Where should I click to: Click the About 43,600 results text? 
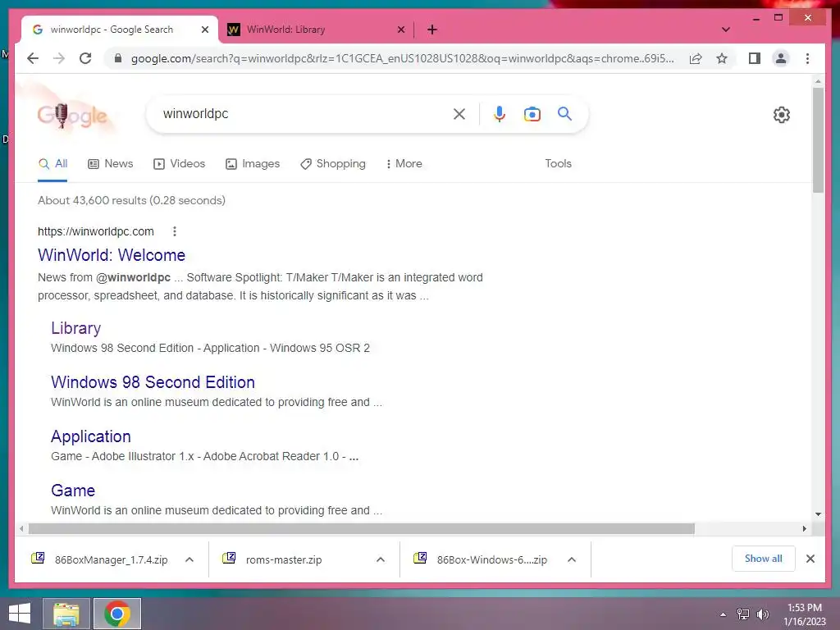[x=131, y=200]
